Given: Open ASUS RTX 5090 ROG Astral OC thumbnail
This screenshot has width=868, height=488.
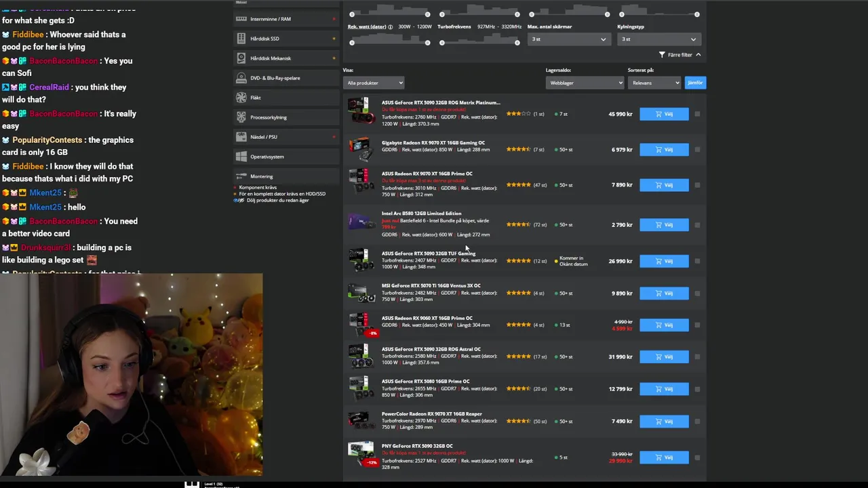Looking at the screenshot, I should tap(360, 356).
